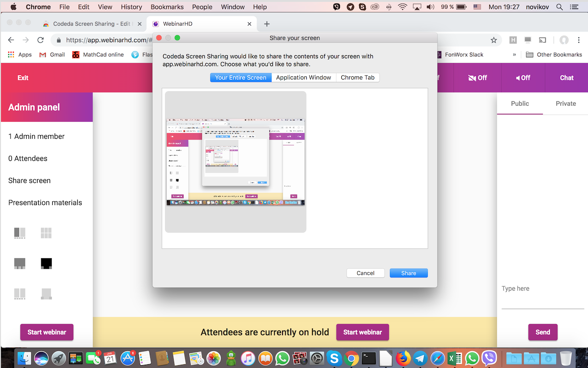This screenshot has height=368, width=588.
Task: Click the Start webinar button in sidebar
Action: click(x=46, y=332)
